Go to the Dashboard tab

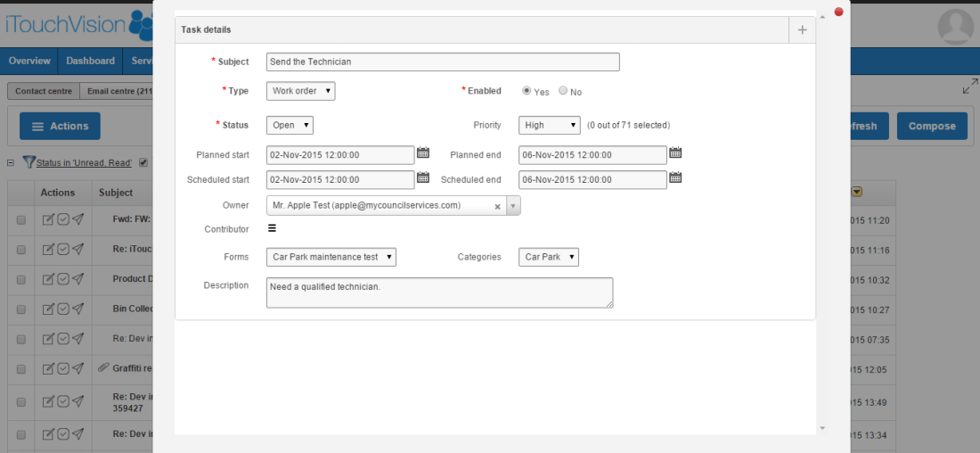91,61
